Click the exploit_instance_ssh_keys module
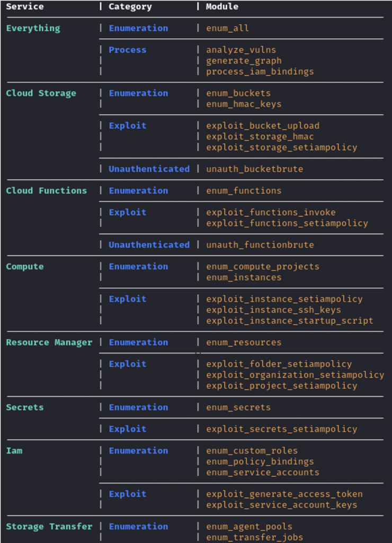 click(x=273, y=310)
